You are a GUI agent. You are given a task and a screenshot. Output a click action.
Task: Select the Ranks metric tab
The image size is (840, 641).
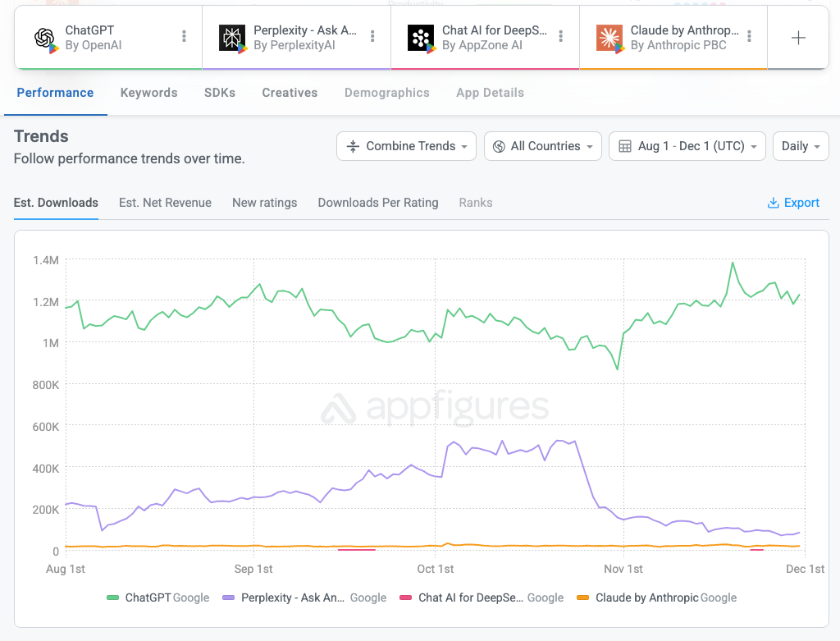(x=476, y=203)
